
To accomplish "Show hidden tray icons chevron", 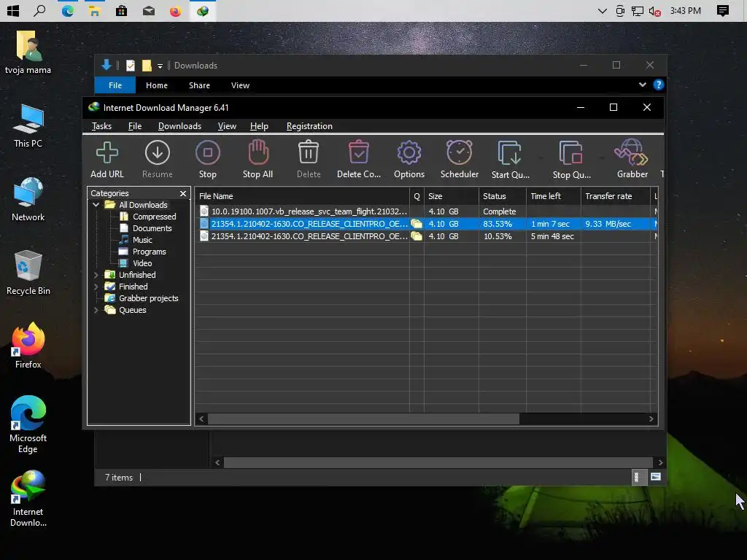I will pyautogui.click(x=602, y=10).
